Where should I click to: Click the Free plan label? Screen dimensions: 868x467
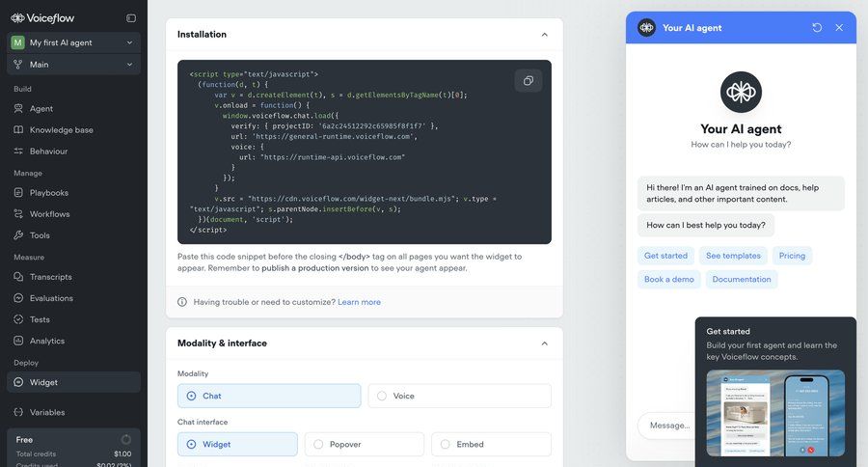point(24,439)
